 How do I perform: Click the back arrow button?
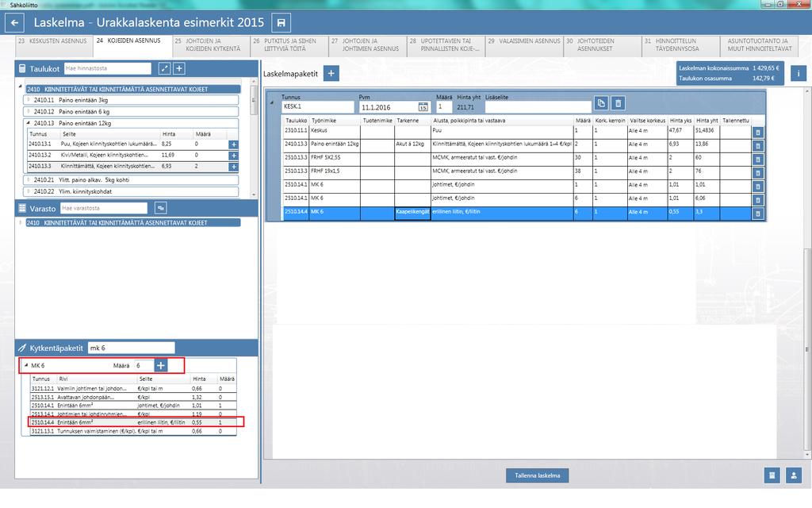point(14,23)
